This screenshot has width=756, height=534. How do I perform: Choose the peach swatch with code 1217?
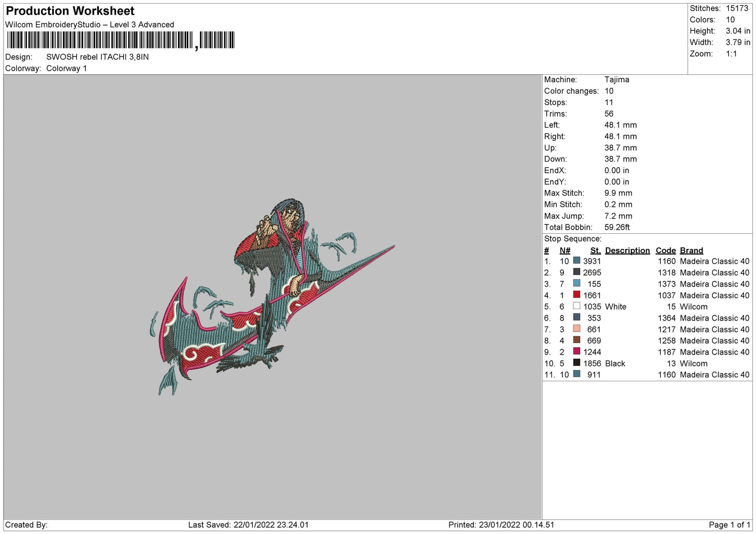[577, 328]
